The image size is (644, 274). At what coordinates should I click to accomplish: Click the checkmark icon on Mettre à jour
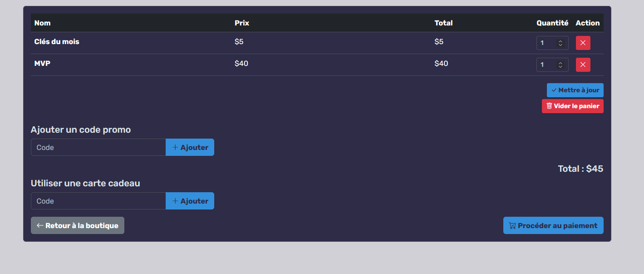click(x=554, y=90)
